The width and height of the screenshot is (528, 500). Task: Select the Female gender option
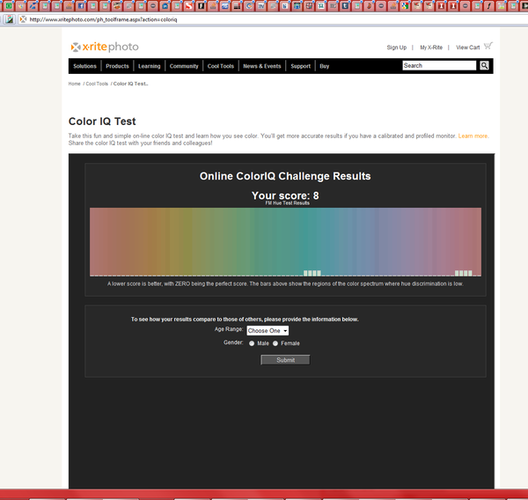click(x=275, y=343)
